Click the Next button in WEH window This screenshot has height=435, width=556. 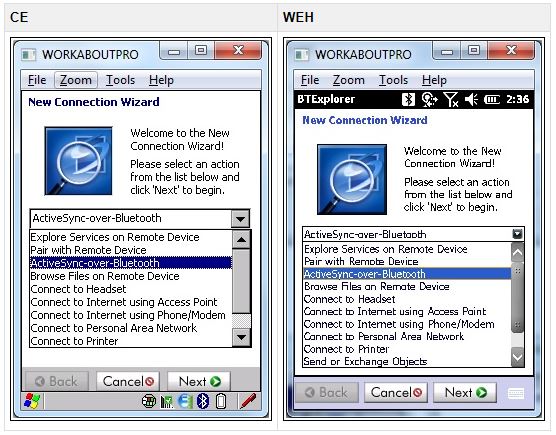tap(465, 392)
